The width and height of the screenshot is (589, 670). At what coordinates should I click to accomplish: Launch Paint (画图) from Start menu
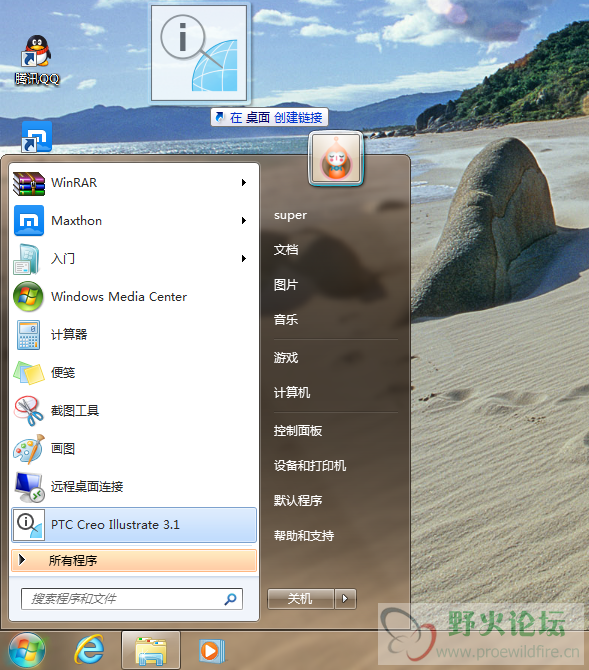coord(134,449)
